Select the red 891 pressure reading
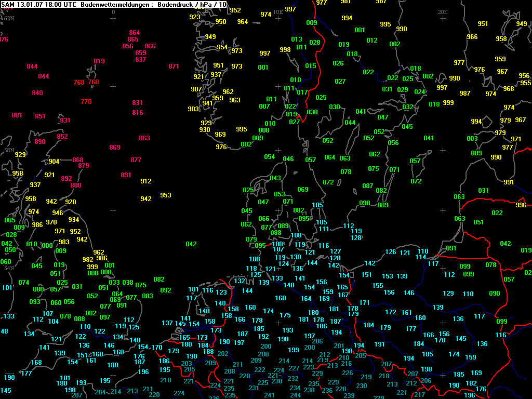This screenshot has width=532, height=399. pos(126,175)
